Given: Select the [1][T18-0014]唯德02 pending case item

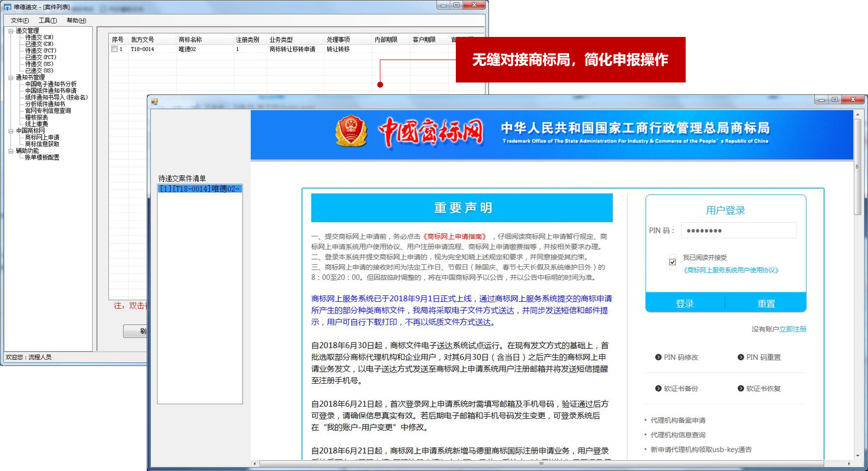Looking at the screenshot, I should [200, 189].
